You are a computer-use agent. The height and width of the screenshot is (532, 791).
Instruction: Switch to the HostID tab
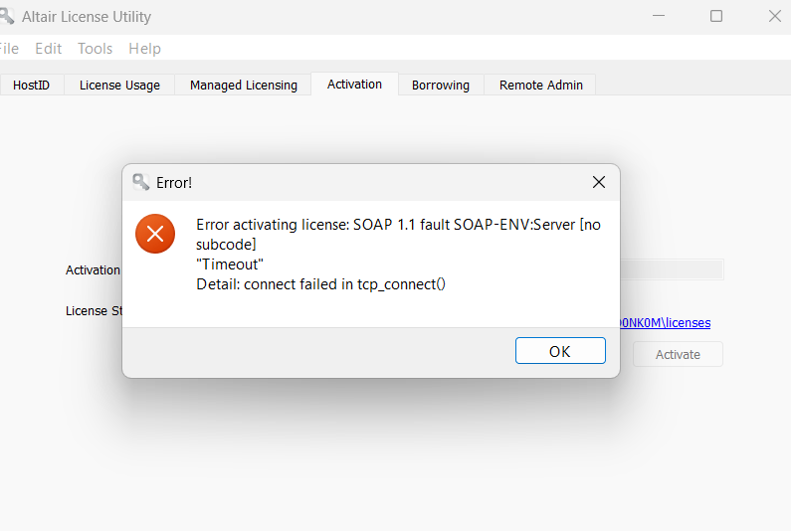(x=31, y=85)
